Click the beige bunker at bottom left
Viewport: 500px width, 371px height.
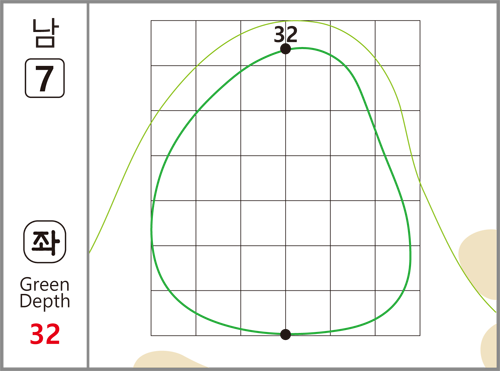[167, 360]
